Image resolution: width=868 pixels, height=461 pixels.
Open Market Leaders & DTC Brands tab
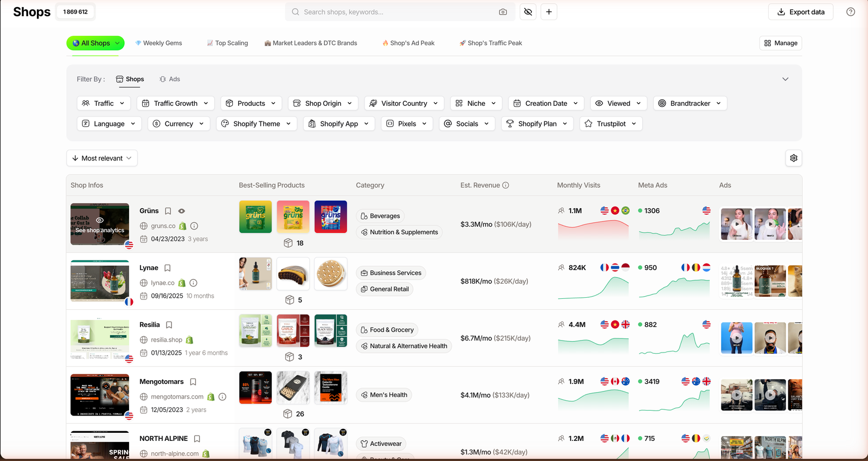click(x=311, y=43)
